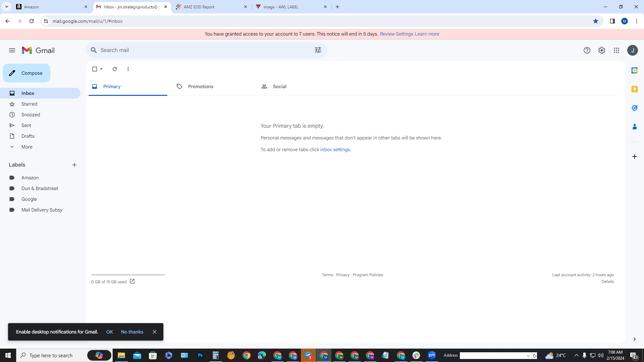Open Photoshop from the taskbar
This screenshot has height=362, width=644.
pos(200,355)
